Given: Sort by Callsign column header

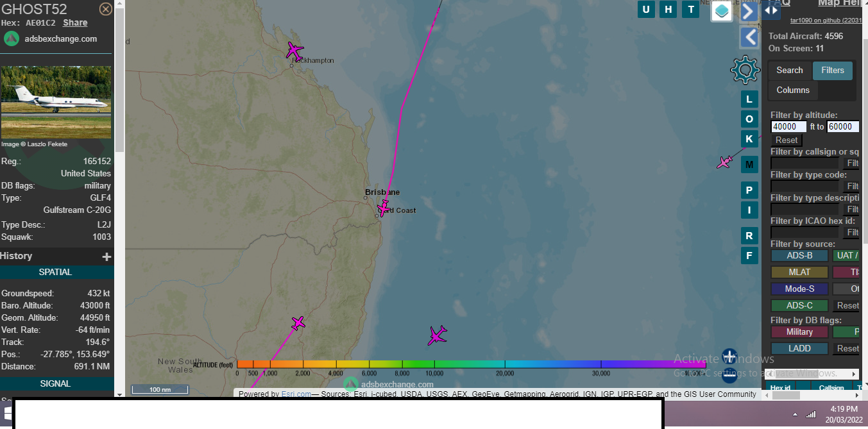Looking at the screenshot, I should click(x=831, y=388).
